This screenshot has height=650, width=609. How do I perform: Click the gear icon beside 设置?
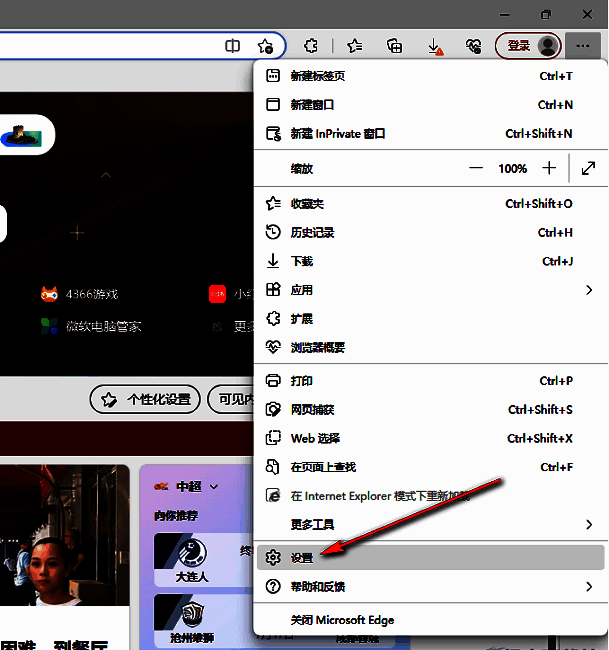pyautogui.click(x=273, y=558)
